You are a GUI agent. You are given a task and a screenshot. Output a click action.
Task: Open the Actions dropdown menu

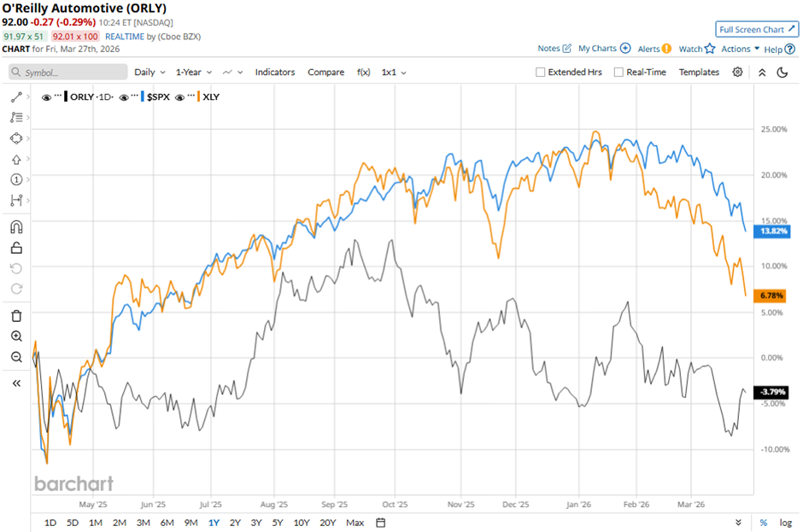coord(740,49)
